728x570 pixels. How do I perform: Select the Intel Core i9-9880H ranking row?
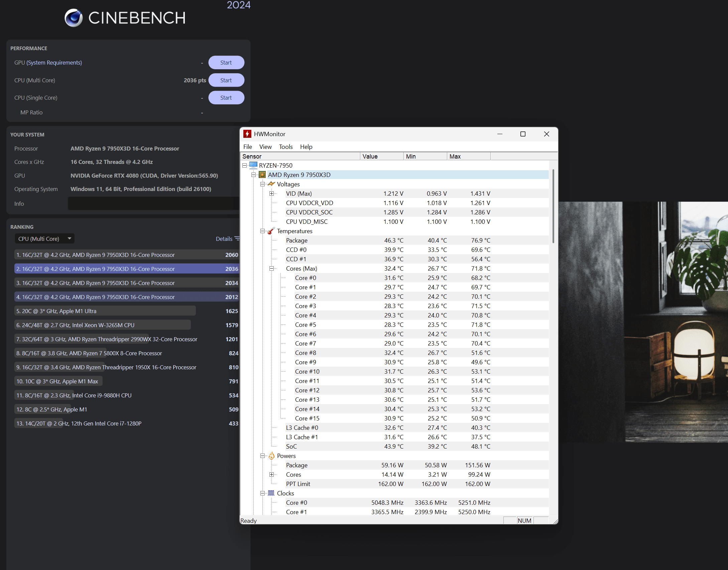click(x=127, y=395)
